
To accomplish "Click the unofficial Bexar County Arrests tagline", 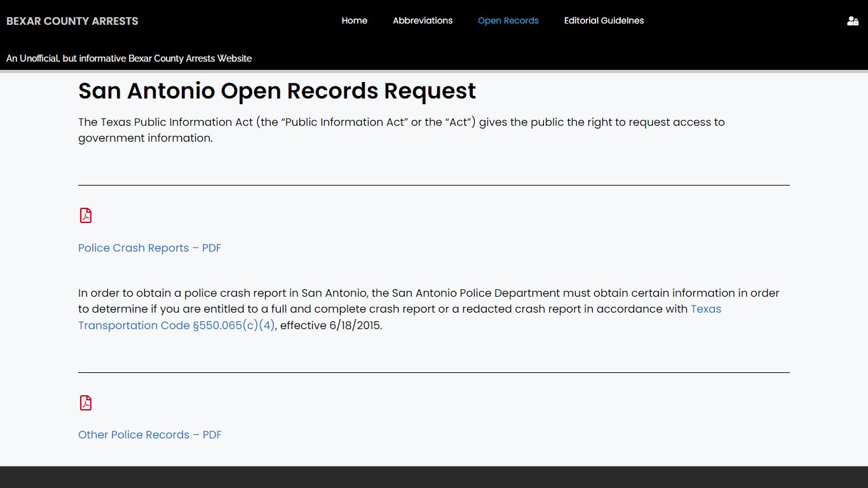I will 129,58.
